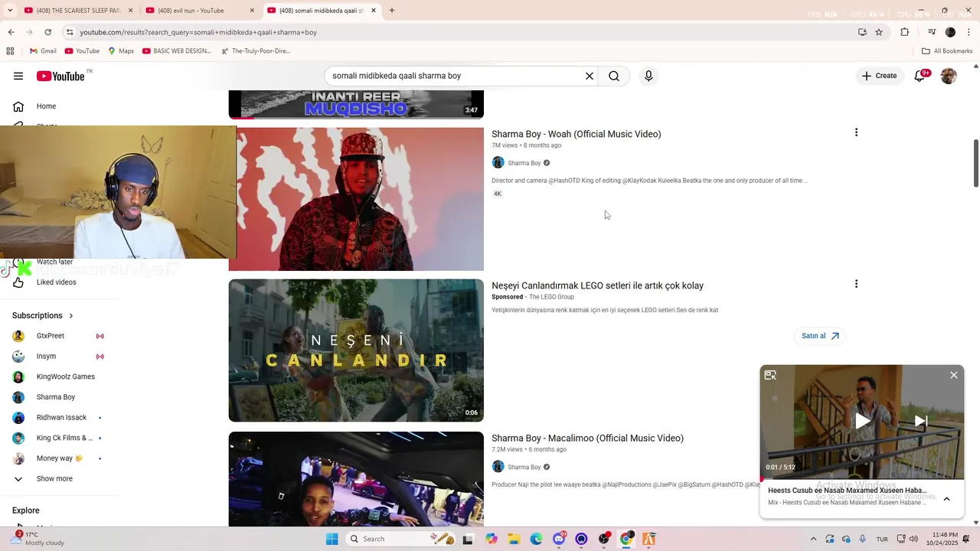
Task: Open the browser extensions puzzle icon
Action: click(x=905, y=32)
